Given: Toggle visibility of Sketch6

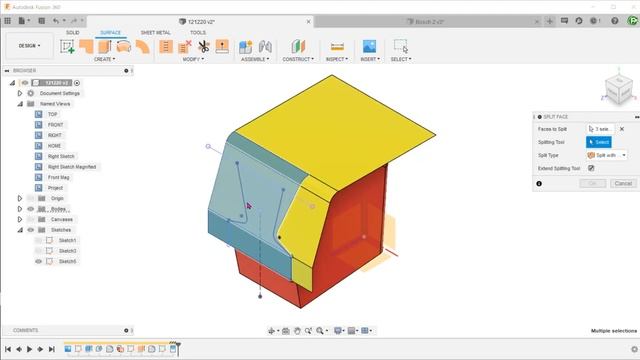Looking at the screenshot, I should coord(38,261).
